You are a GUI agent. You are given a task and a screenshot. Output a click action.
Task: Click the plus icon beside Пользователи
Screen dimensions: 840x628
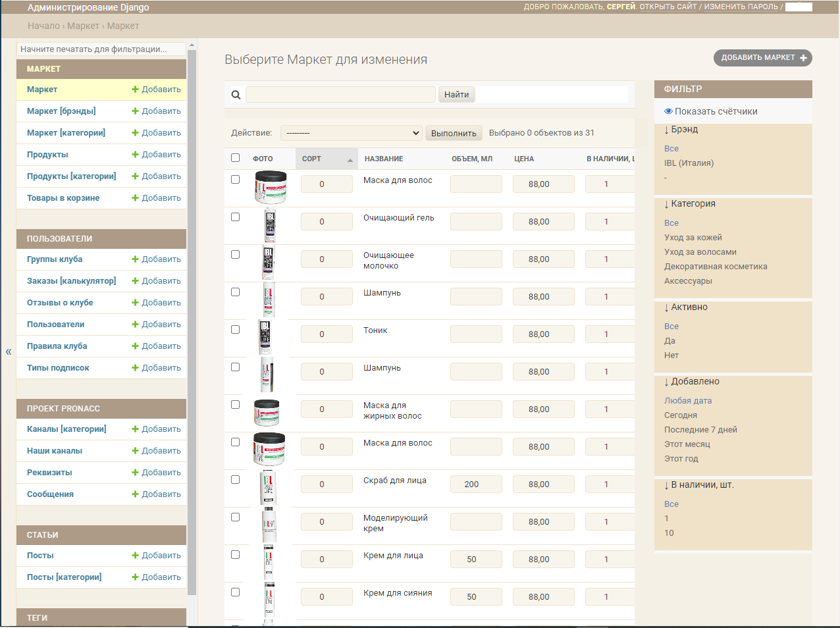point(135,325)
